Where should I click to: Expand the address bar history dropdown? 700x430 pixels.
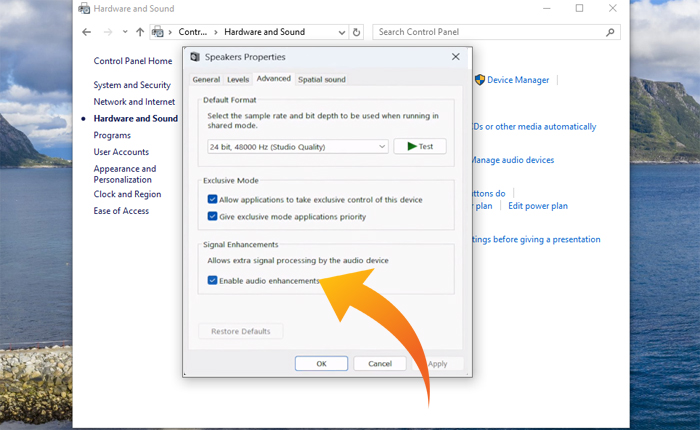(339, 32)
